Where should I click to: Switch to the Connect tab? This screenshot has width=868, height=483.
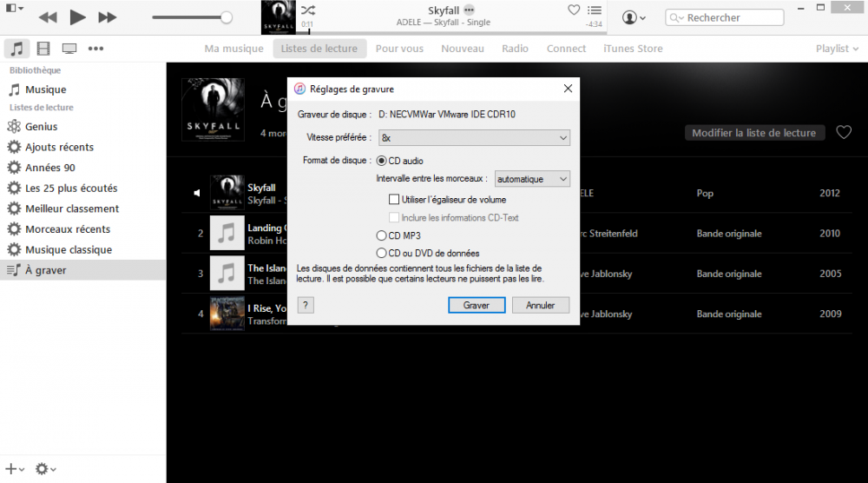(566, 49)
